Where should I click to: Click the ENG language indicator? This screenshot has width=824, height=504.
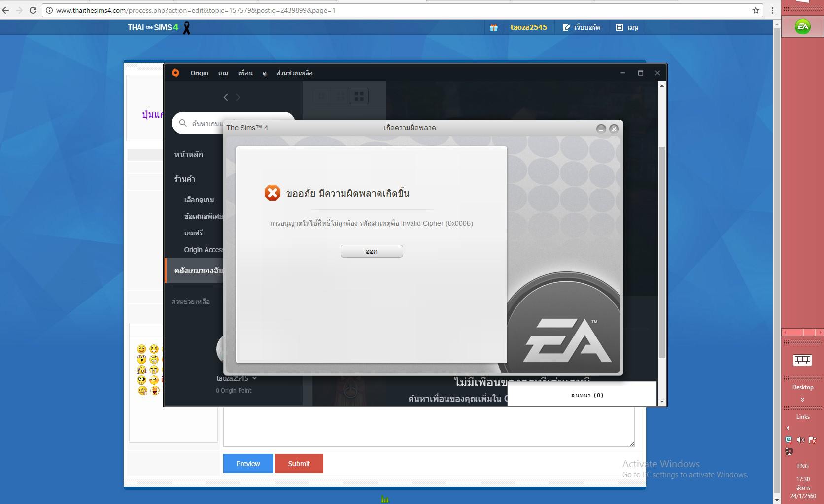803,466
